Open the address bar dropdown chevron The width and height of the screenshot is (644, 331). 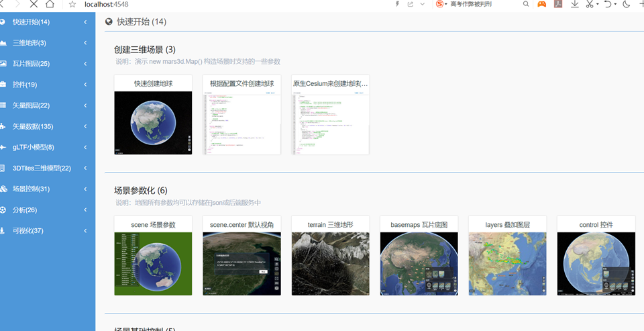[x=422, y=4]
